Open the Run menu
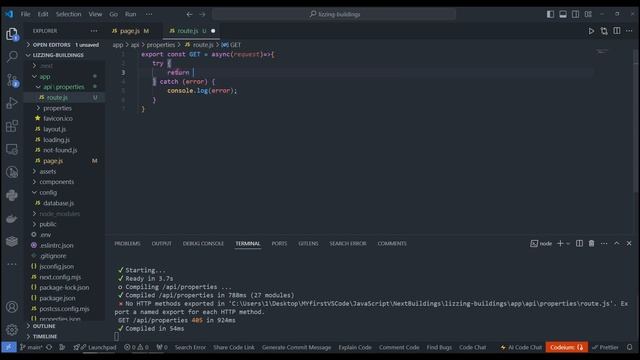Viewport: 640px width, 360px height. (x=131, y=14)
